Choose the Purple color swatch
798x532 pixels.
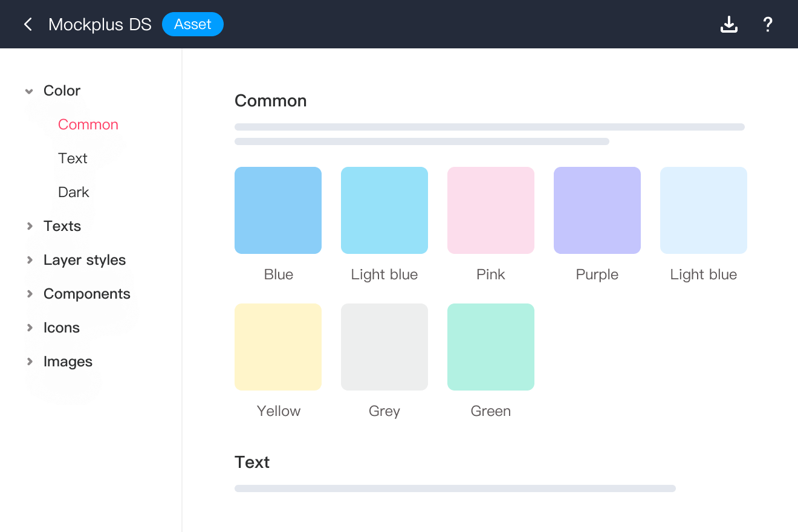click(597, 210)
